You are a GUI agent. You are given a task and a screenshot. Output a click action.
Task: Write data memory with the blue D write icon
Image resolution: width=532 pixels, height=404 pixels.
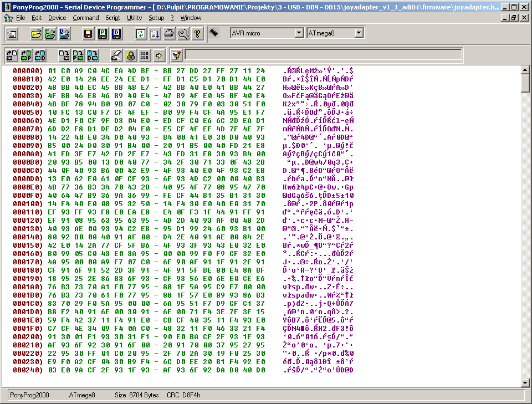93,55
